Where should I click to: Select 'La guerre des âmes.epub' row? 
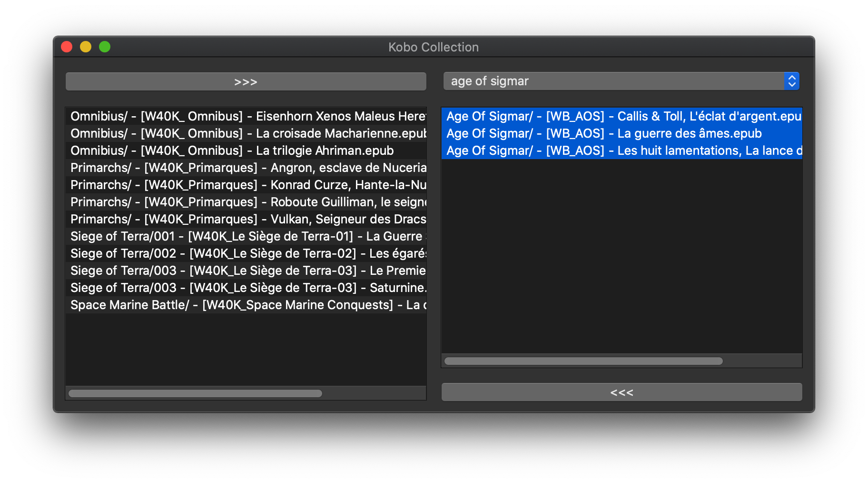coord(622,133)
